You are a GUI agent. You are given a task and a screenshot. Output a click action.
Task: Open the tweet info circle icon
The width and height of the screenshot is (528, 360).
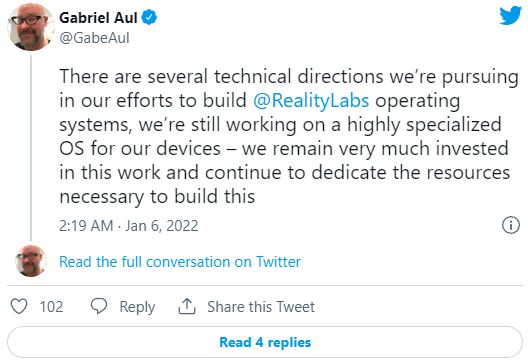511,225
